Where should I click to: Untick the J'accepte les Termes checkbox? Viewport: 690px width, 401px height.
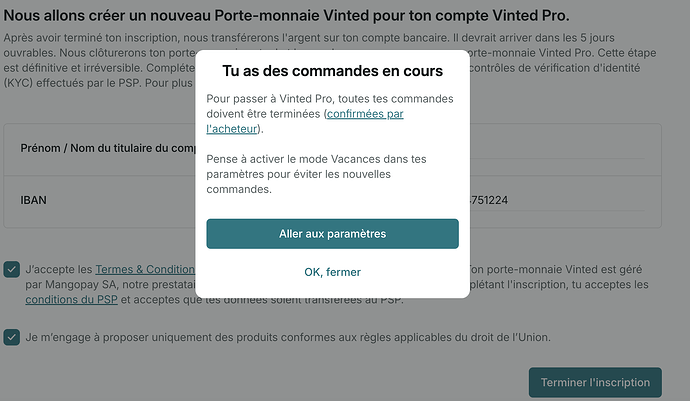[x=11, y=269]
